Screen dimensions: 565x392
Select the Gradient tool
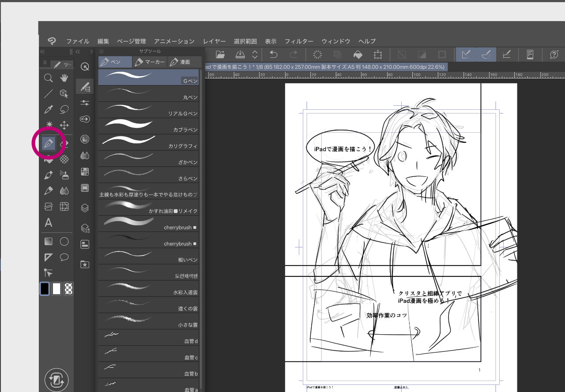(x=49, y=241)
